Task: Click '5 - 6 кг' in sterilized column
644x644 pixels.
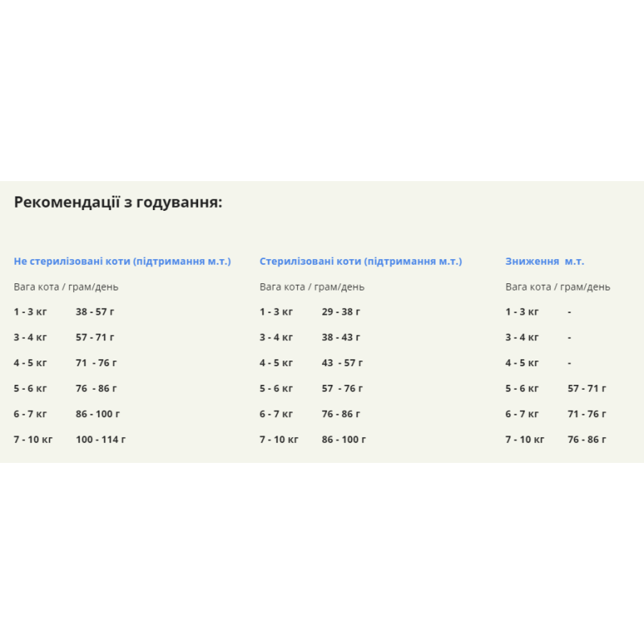Action: point(276,389)
